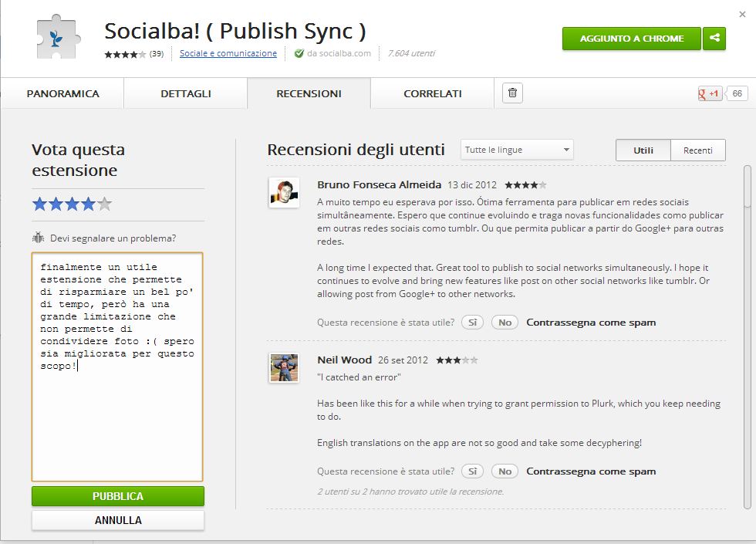Click the Google +1 button
756x544 pixels.
(709, 93)
